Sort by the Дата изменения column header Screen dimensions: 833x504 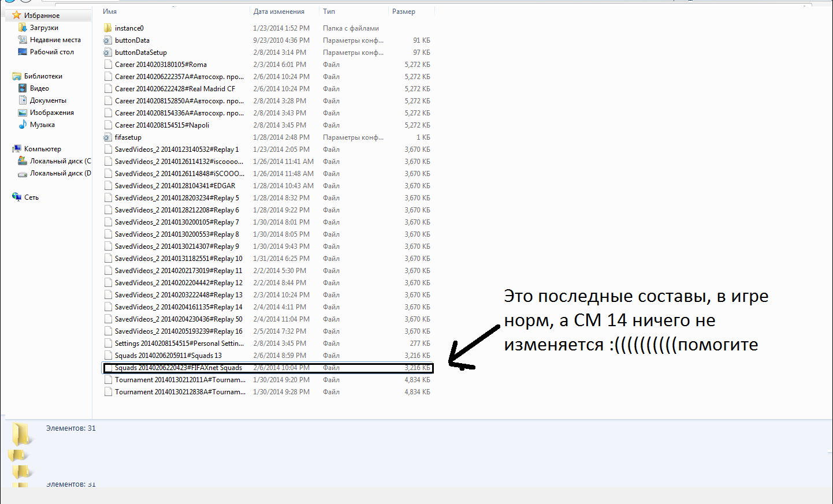point(279,11)
